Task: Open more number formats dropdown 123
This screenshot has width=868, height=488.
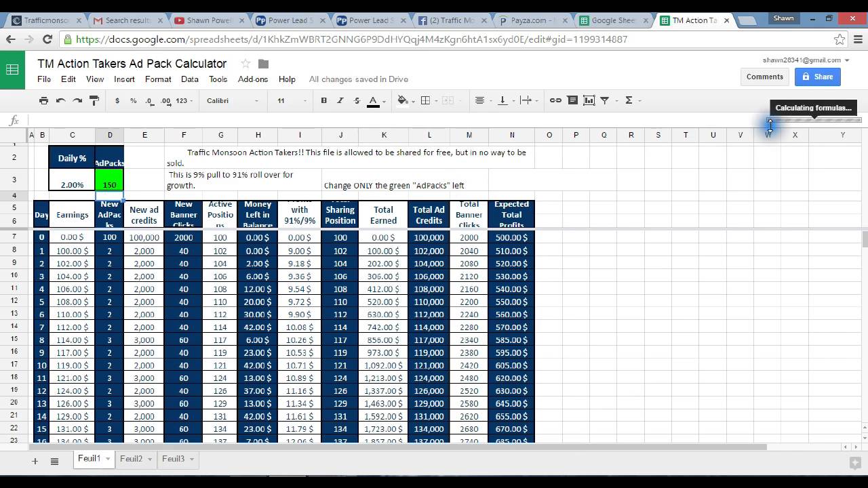Action: 184,100
